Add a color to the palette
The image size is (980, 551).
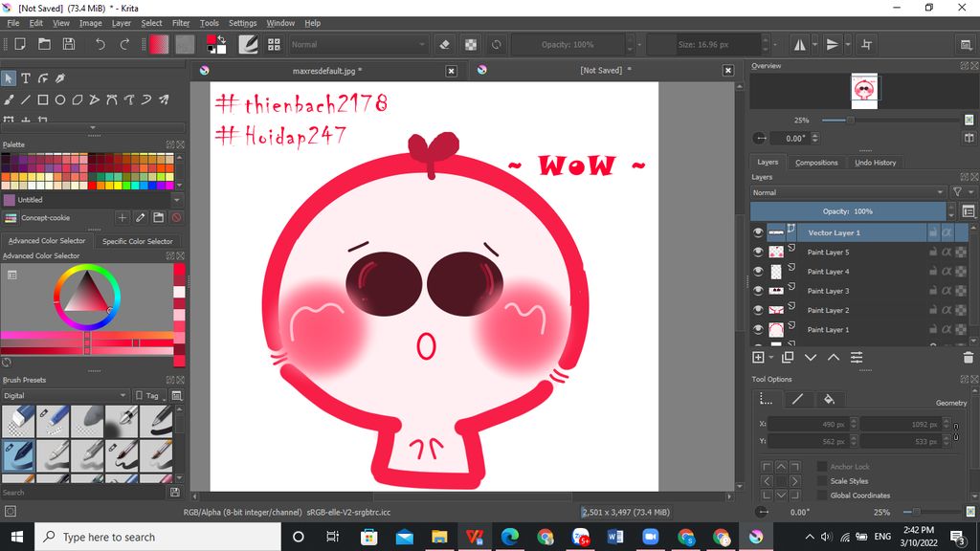122,217
